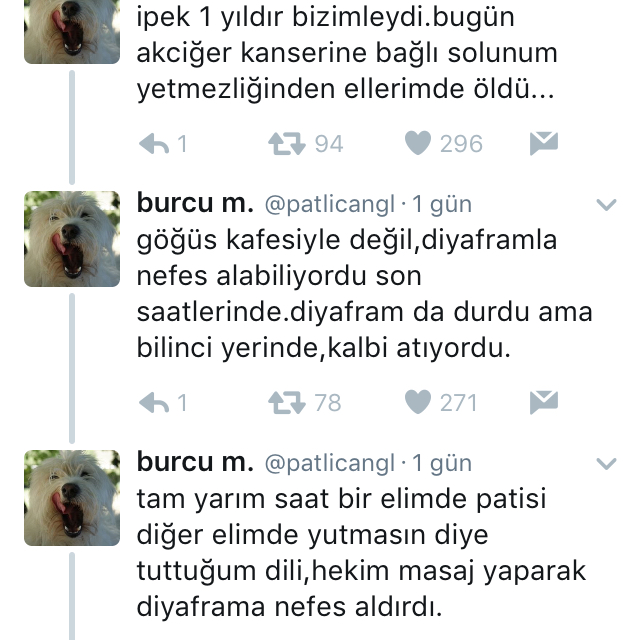The image size is (640, 640).
Task: Open burcu m. profile name on middle tweet
Action: (x=195, y=203)
